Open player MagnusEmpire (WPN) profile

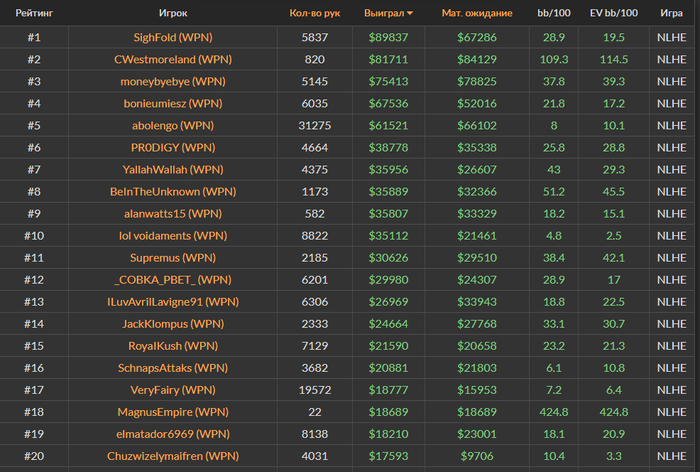tap(173, 412)
